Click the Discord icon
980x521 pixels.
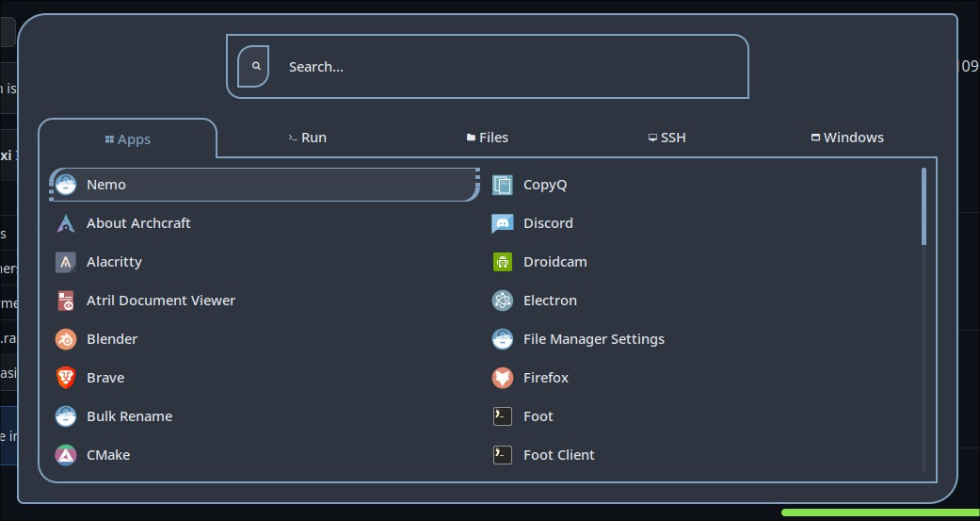point(503,223)
